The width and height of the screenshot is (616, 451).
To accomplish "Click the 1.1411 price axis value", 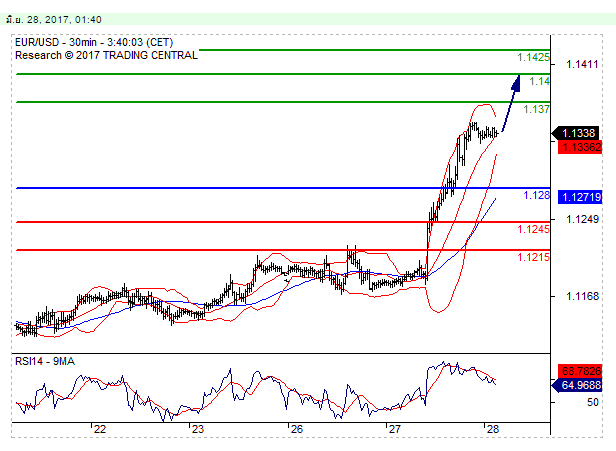I will pyautogui.click(x=582, y=64).
